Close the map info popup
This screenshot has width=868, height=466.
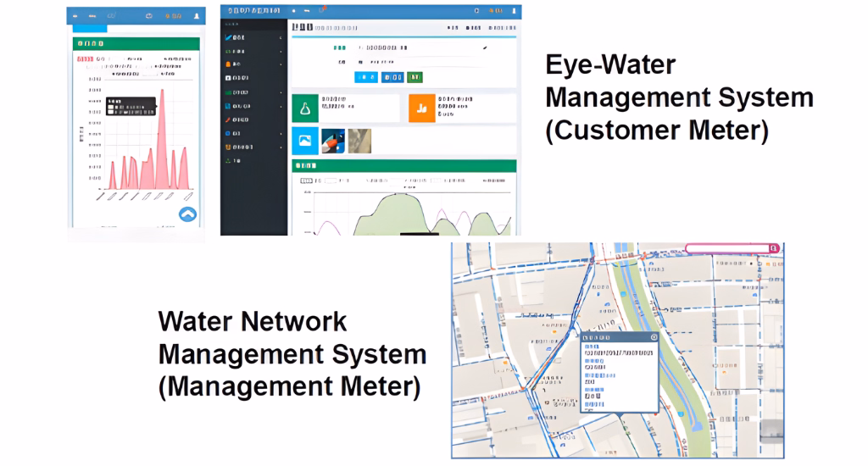654,337
